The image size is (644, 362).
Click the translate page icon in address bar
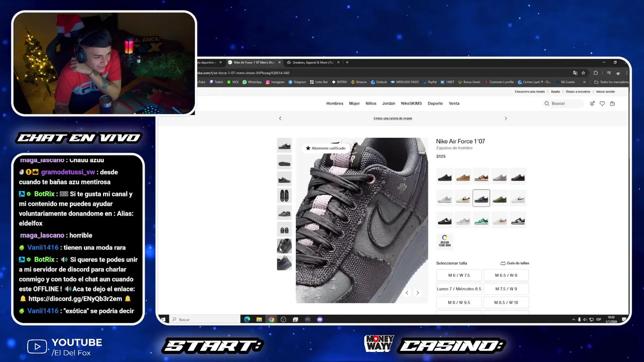(575, 73)
